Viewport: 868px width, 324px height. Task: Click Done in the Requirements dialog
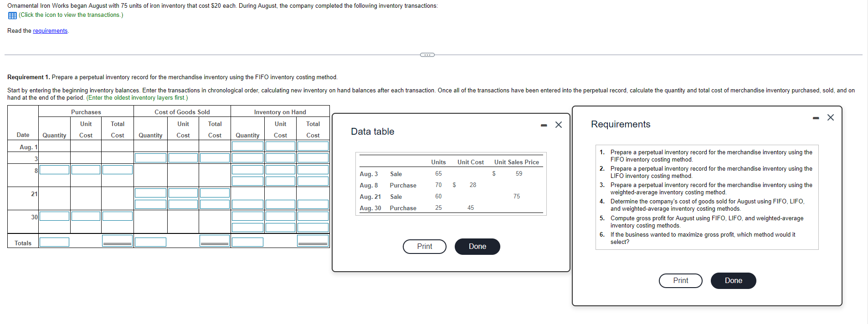(734, 281)
